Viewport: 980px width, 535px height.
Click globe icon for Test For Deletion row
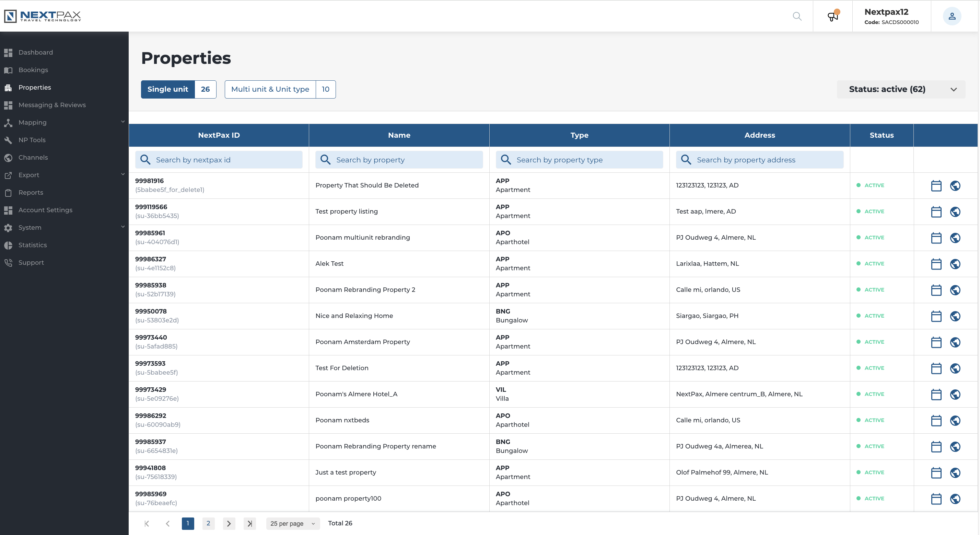tap(955, 368)
